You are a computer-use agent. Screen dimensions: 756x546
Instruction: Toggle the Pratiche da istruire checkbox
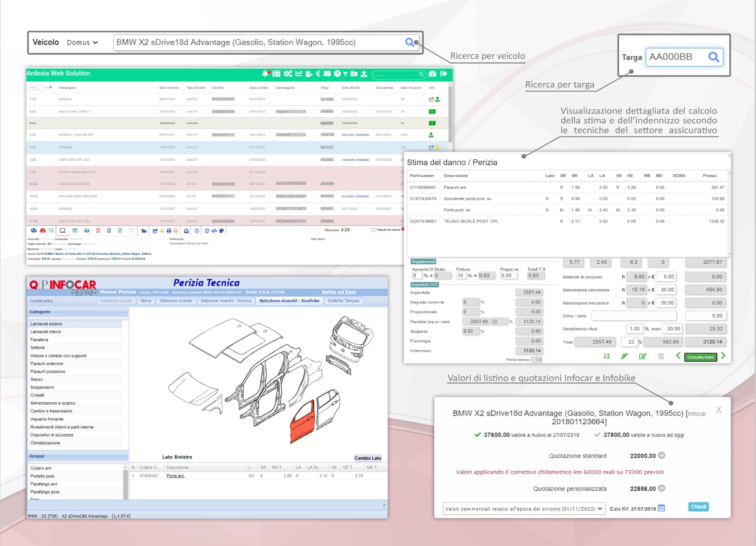[x=373, y=230]
